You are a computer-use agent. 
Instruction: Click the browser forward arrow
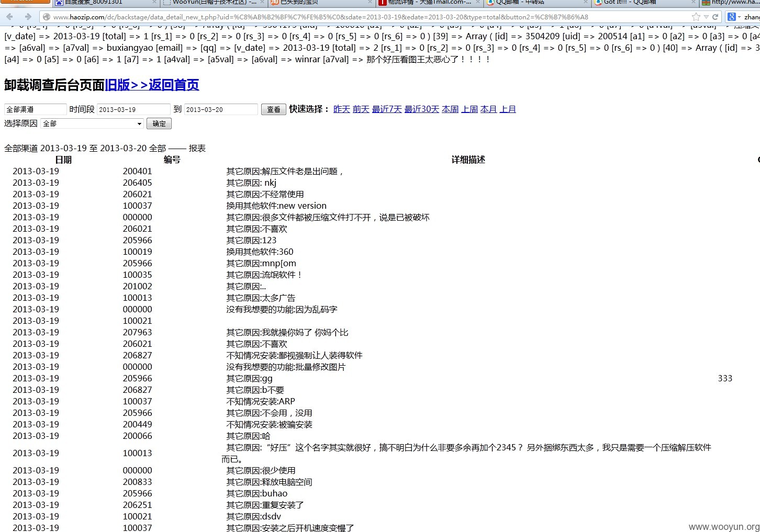tap(28, 17)
